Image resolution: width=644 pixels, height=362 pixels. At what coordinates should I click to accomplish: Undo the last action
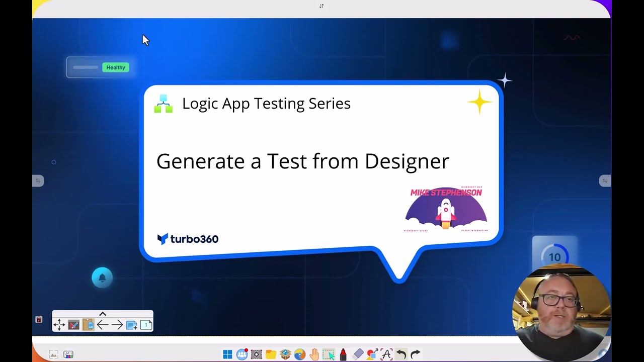401,354
